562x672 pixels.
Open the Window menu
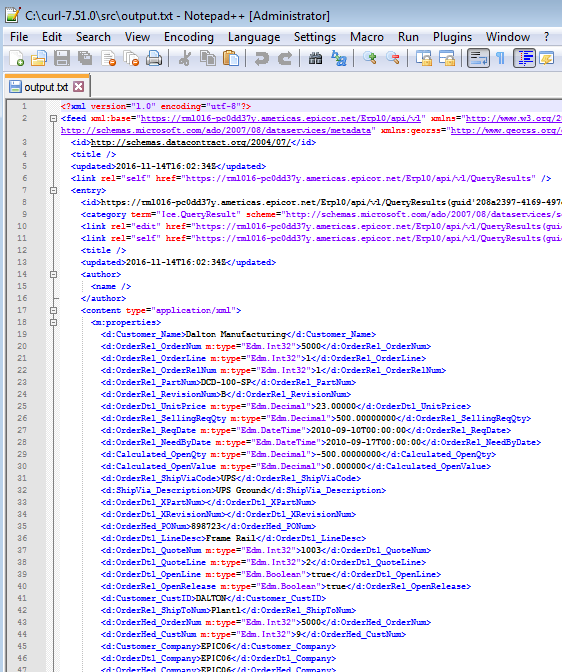tap(508, 37)
